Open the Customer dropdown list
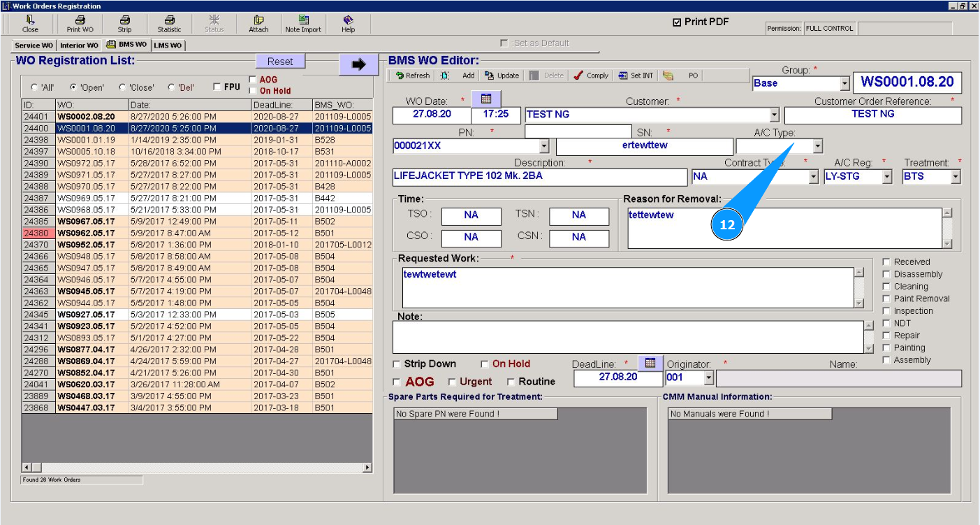980x525 pixels. pos(773,115)
